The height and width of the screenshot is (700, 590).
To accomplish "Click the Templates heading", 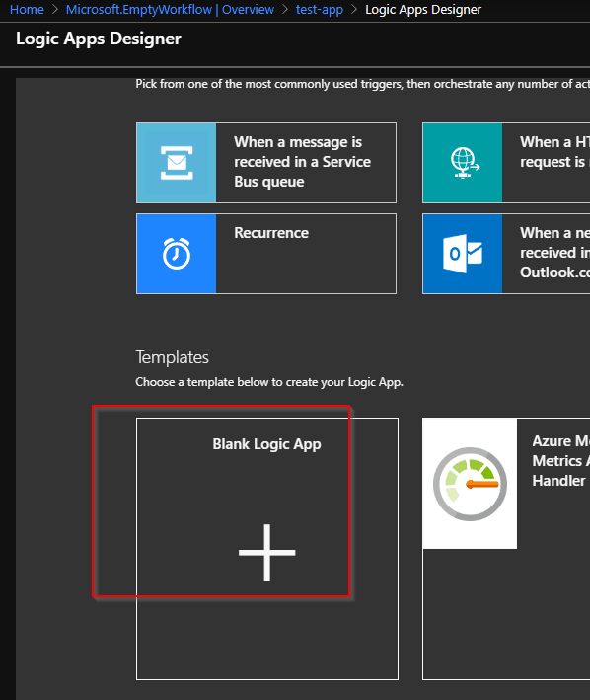I will pos(172,357).
